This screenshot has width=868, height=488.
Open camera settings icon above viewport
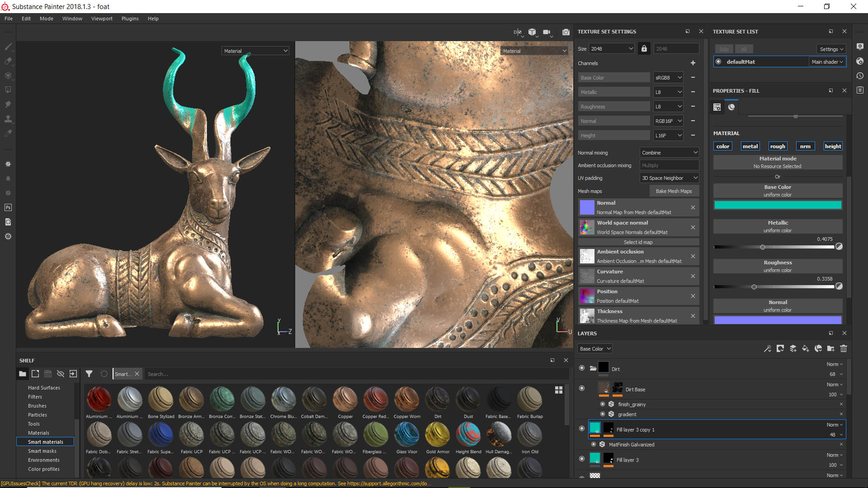coord(547,32)
